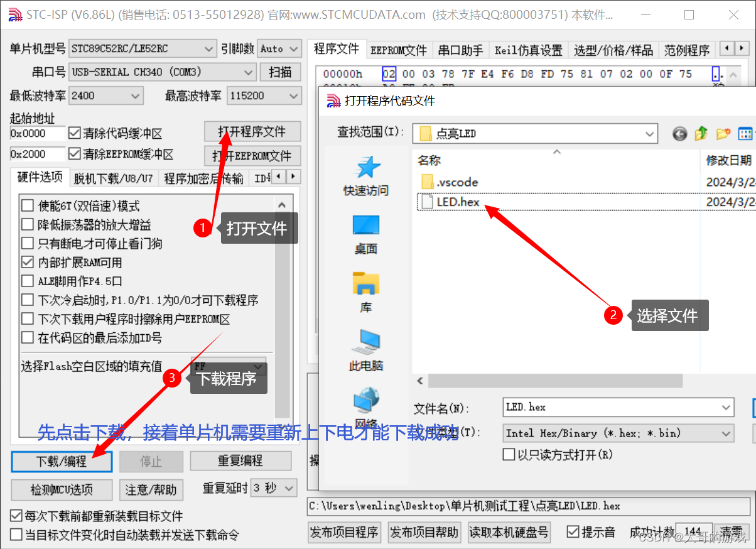Select the .vscode folder
The height and width of the screenshot is (549, 756).
[450, 182]
